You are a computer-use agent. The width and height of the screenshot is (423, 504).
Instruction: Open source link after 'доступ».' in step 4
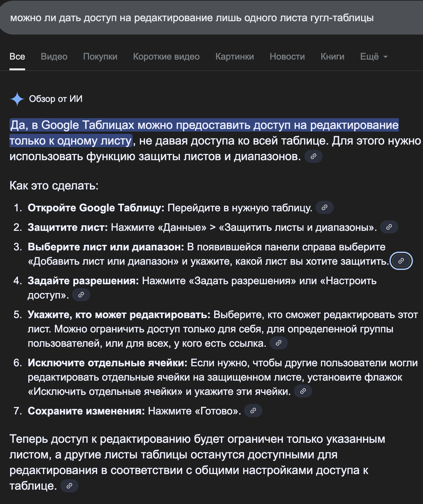(81, 295)
